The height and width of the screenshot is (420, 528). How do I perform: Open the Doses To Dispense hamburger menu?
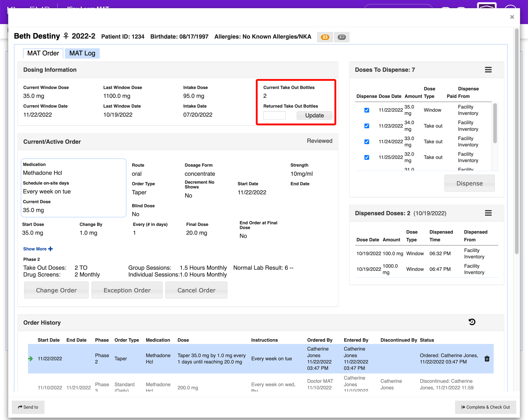pyautogui.click(x=488, y=70)
